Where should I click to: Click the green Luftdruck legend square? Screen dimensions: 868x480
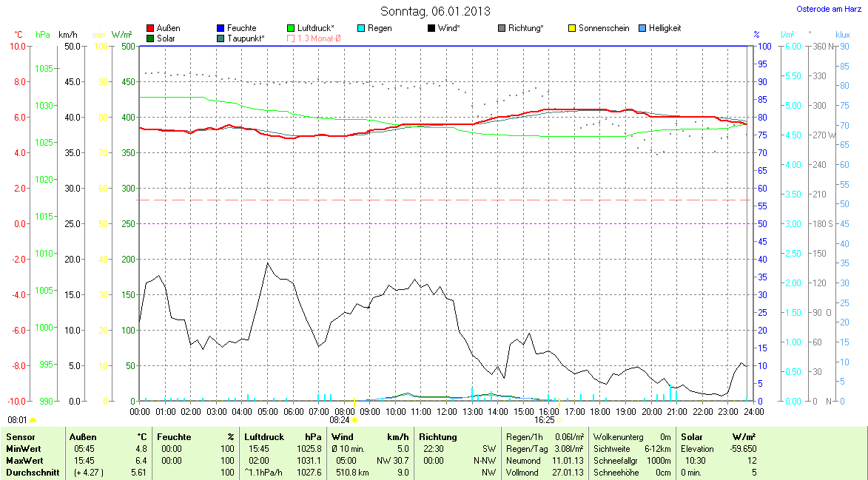(291, 28)
